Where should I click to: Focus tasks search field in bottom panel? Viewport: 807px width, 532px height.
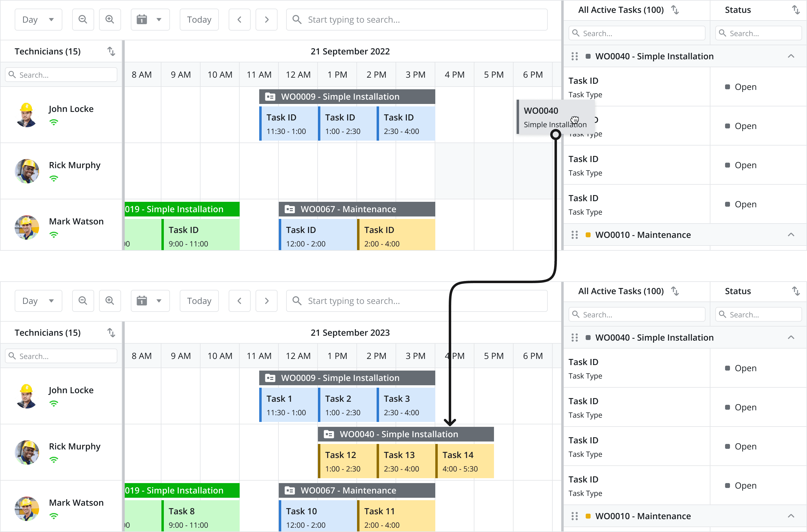637,315
